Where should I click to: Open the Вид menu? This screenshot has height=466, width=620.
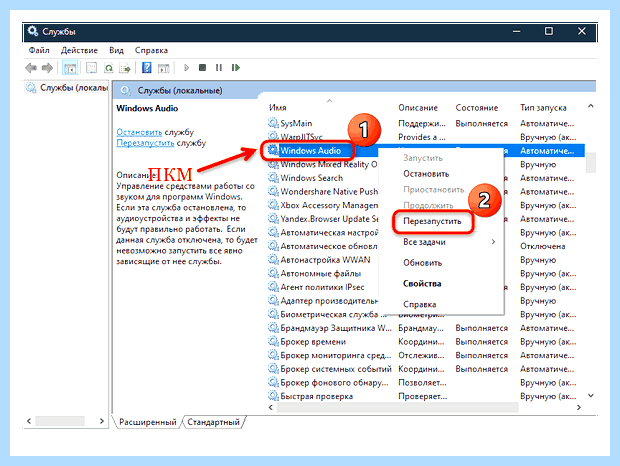pyautogui.click(x=116, y=50)
